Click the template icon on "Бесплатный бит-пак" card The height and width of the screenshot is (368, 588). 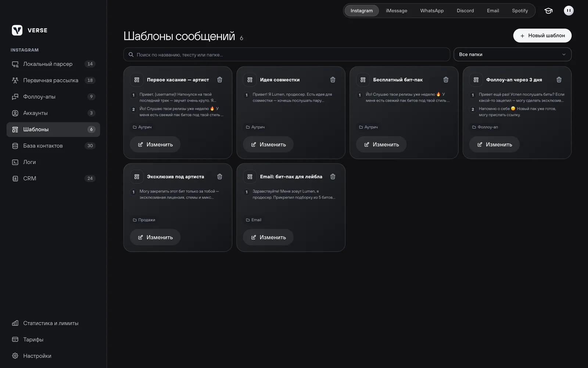[363, 80]
